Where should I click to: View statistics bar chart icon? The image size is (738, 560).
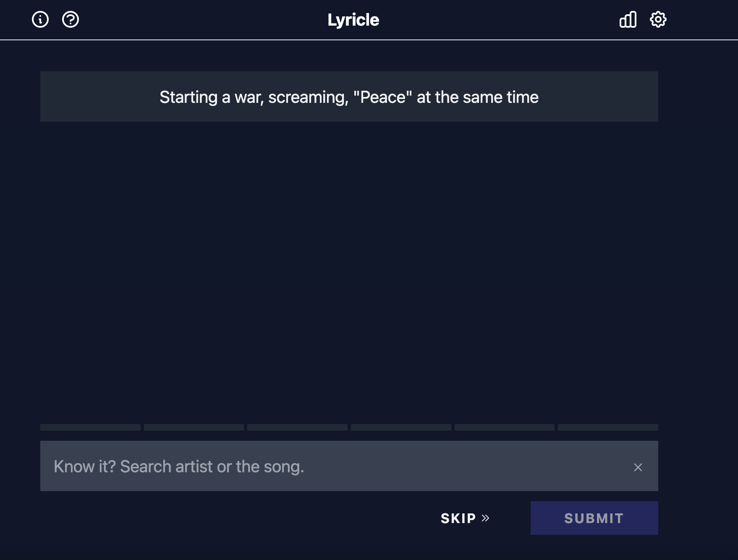[628, 19]
